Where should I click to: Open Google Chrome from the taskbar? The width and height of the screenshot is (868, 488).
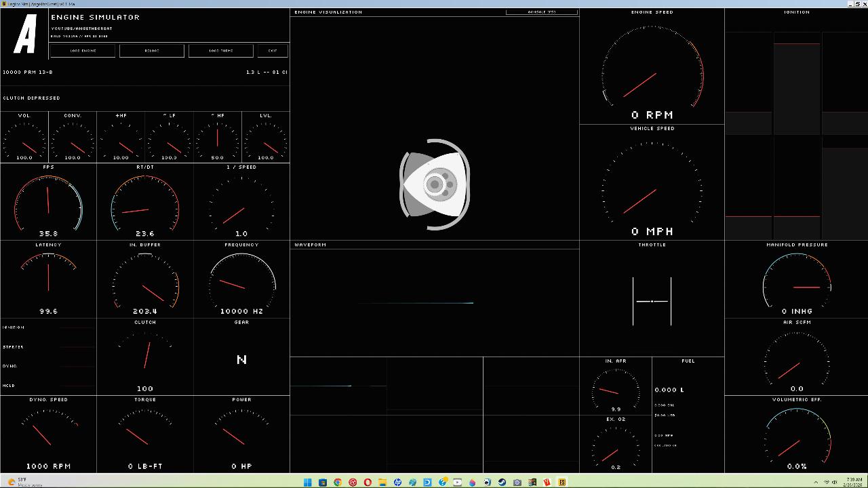coord(338,483)
